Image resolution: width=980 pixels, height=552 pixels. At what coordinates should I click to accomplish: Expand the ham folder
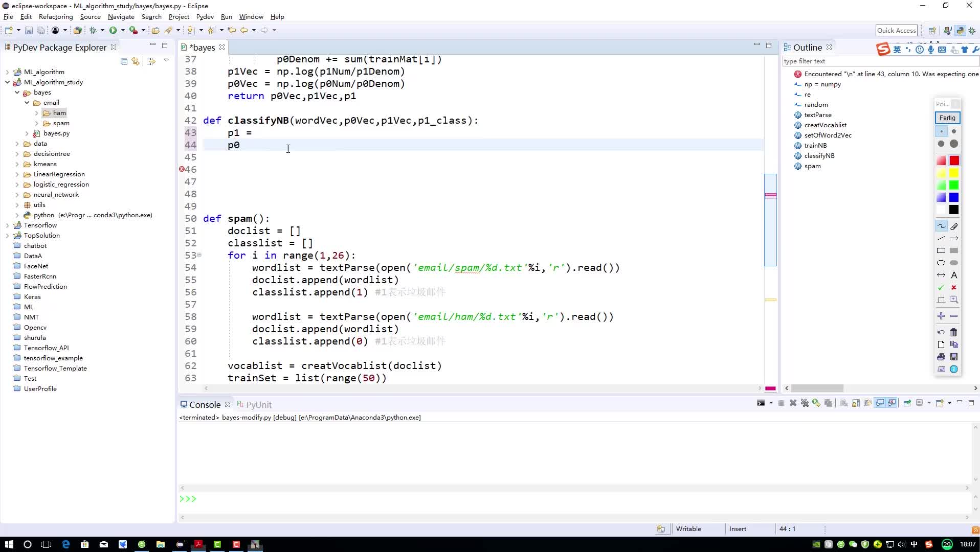[37, 113]
